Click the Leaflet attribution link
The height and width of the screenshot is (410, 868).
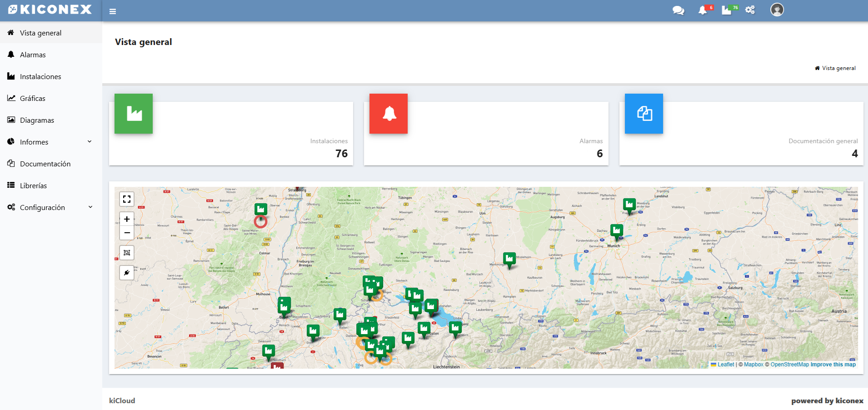pyautogui.click(x=725, y=365)
